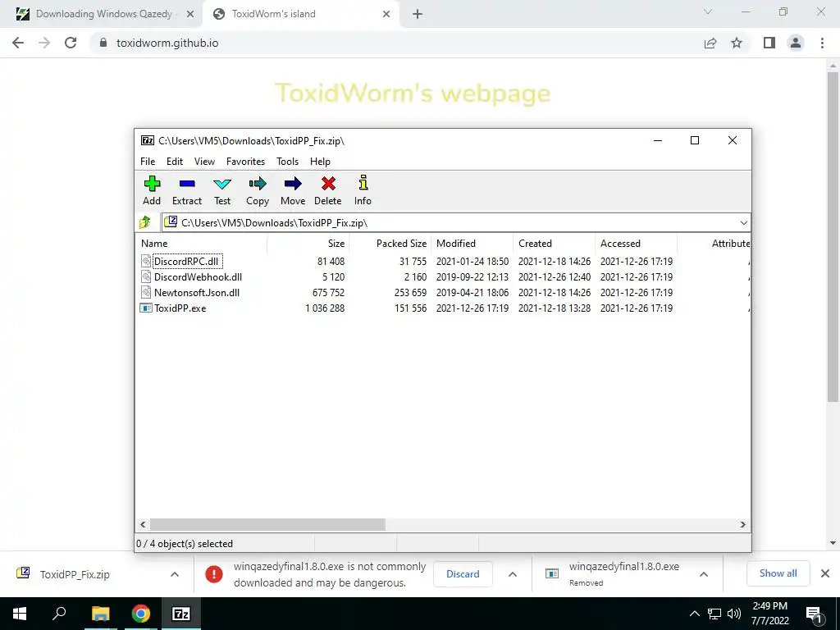Open Chrome tab search chevron
This screenshot has width=840, height=630.
[708, 11]
